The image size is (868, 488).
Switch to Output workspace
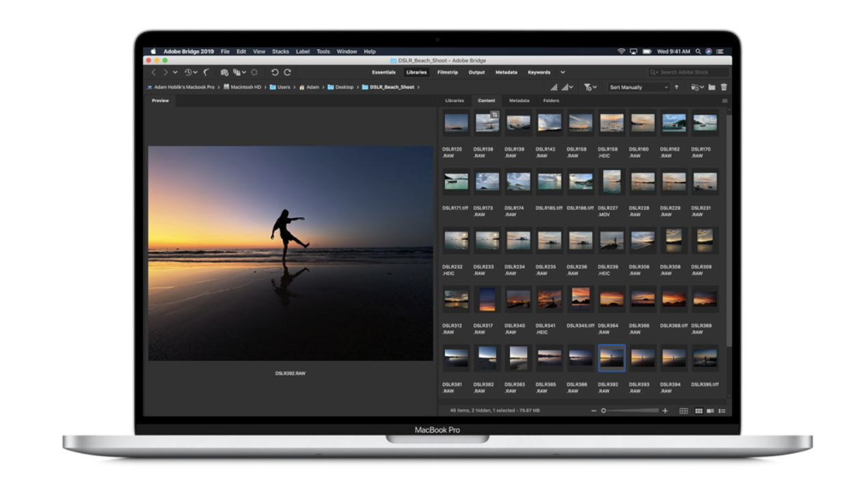click(x=476, y=72)
